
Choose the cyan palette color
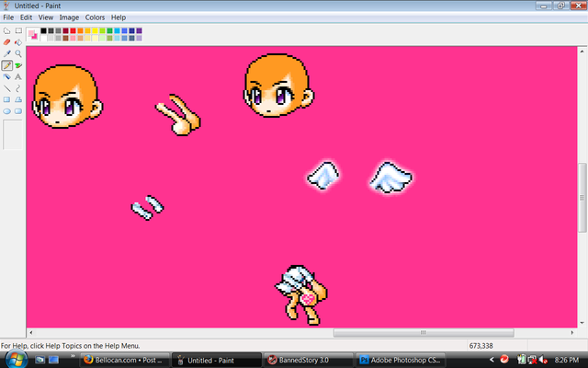click(x=117, y=30)
